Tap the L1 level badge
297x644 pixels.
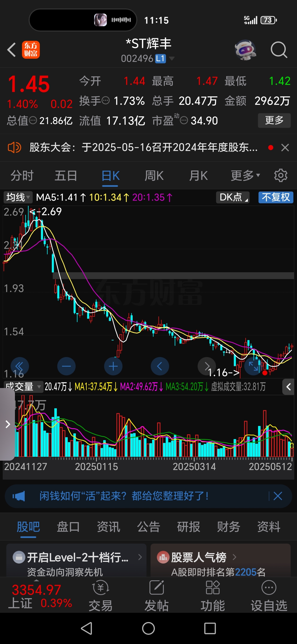point(160,59)
